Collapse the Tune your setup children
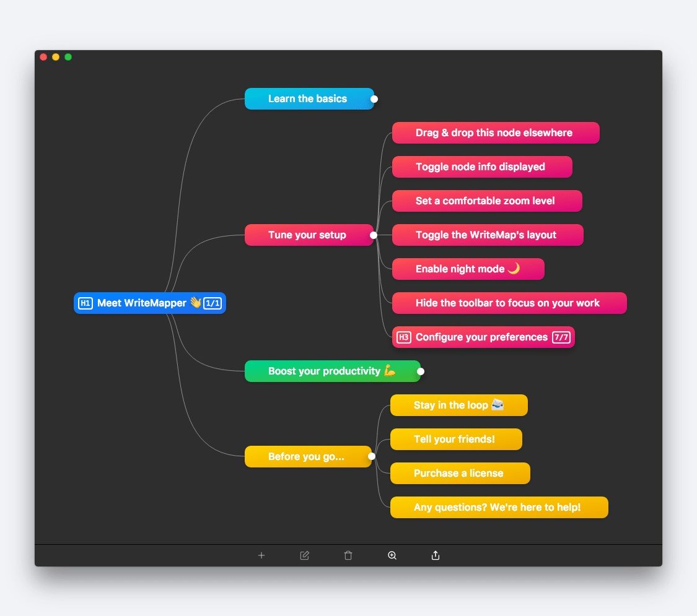This screenshot has width=697, height=616. [x=374, y=235]
